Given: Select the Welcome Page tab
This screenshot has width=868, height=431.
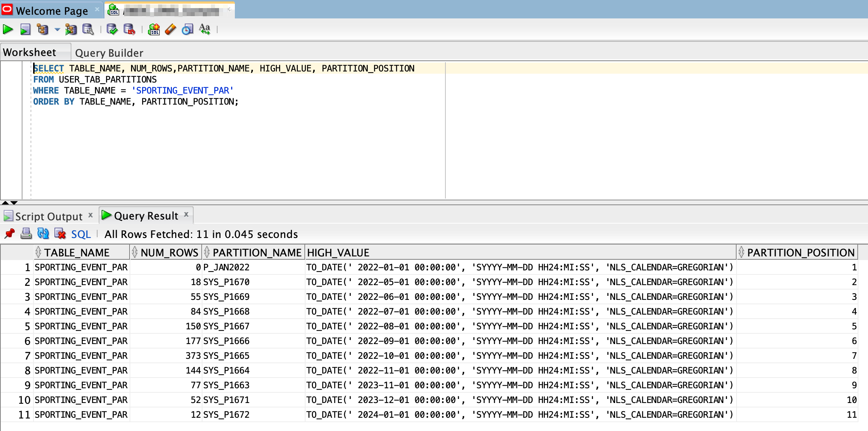Looking at the screenshot, I should [52, 10].
